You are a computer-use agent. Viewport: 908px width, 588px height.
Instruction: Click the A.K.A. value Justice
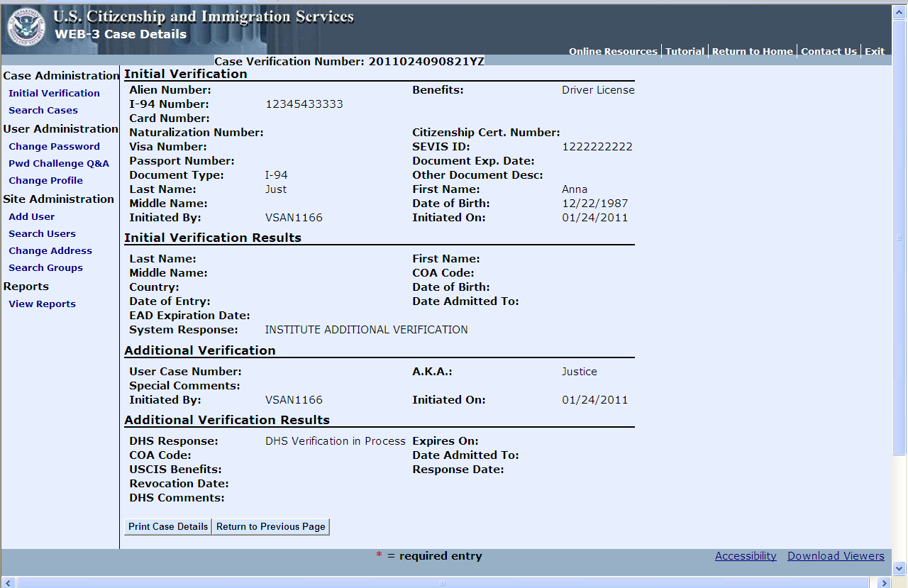[x=580, y=372]
